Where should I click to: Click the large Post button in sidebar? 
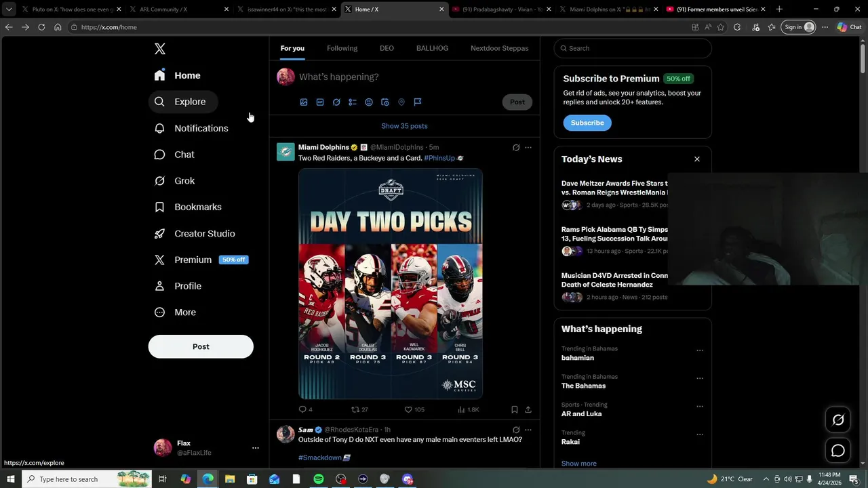click(x=201, y=346)
